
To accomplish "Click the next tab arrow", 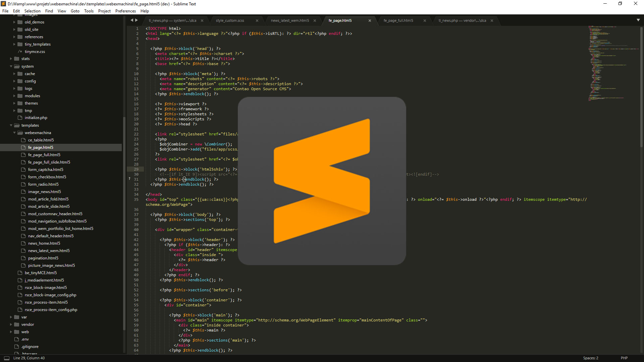I will [x=137, y=20].
